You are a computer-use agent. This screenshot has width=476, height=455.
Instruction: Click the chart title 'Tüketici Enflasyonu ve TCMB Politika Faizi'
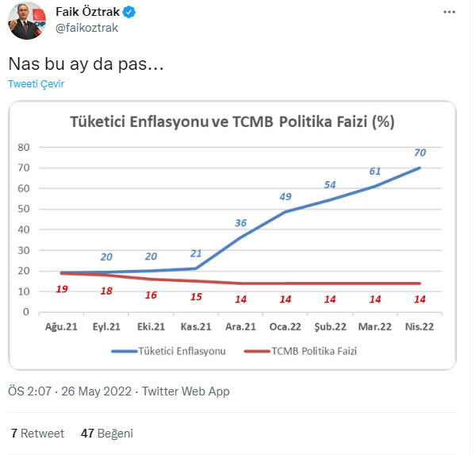tap(232, 122)
